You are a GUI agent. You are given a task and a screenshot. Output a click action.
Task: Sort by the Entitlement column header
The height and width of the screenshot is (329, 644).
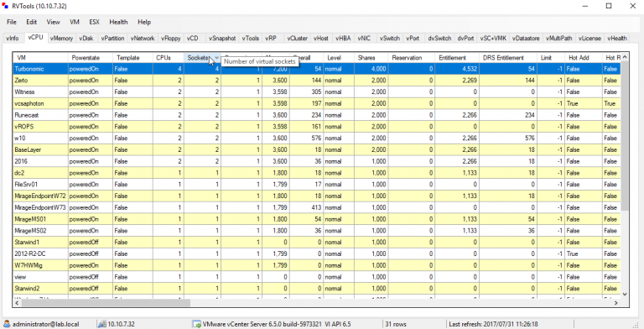coord(457,58)
